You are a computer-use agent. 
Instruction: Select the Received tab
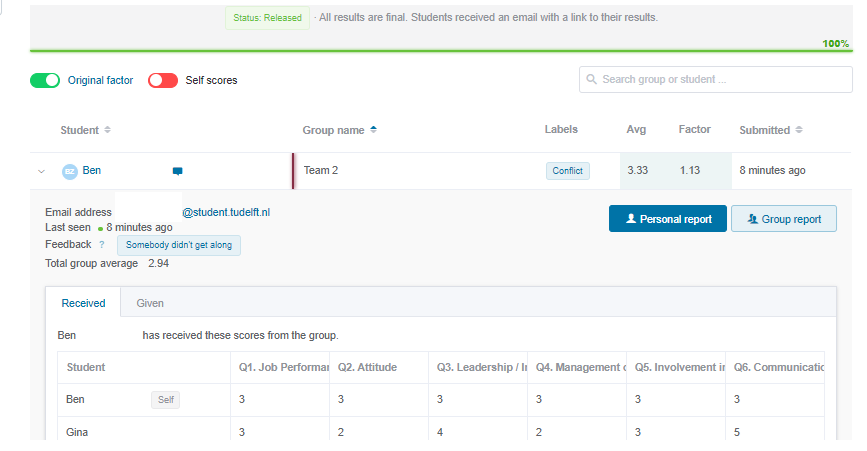point(83,303)
